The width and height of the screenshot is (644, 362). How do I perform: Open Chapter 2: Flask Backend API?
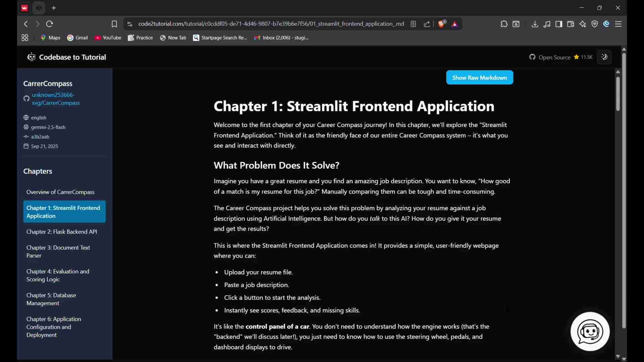tap(62, 232)
